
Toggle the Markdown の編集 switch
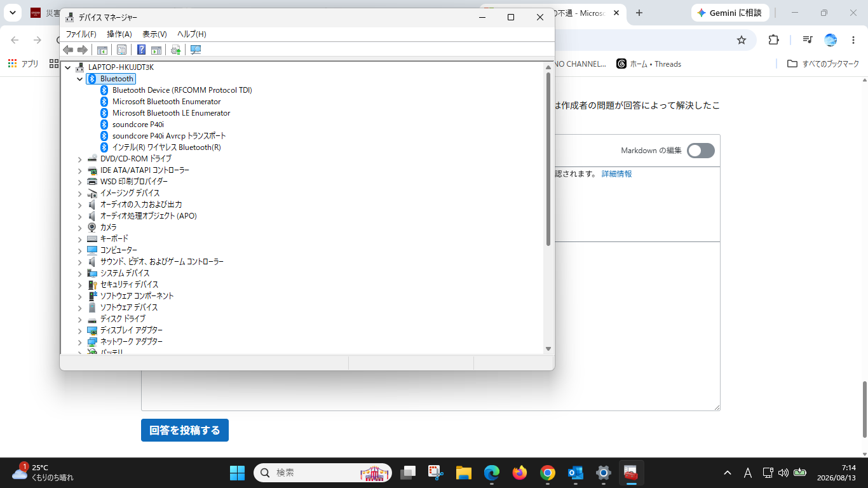[701, 151]
